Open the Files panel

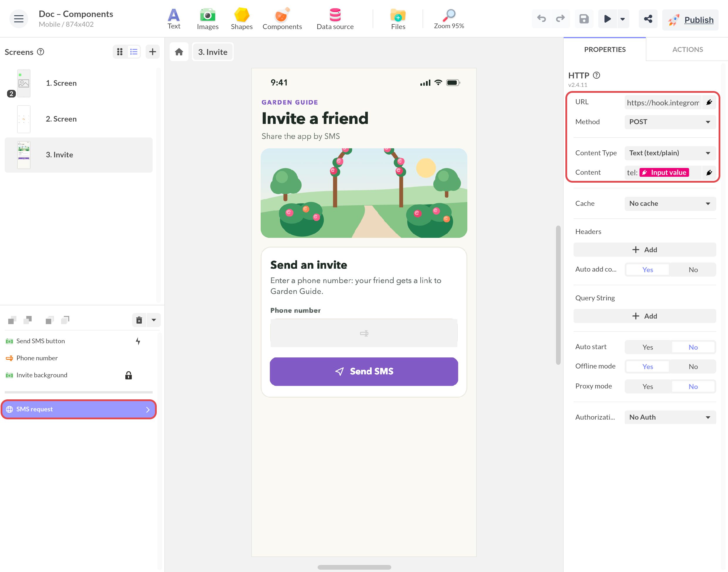[x=398, y=19]
